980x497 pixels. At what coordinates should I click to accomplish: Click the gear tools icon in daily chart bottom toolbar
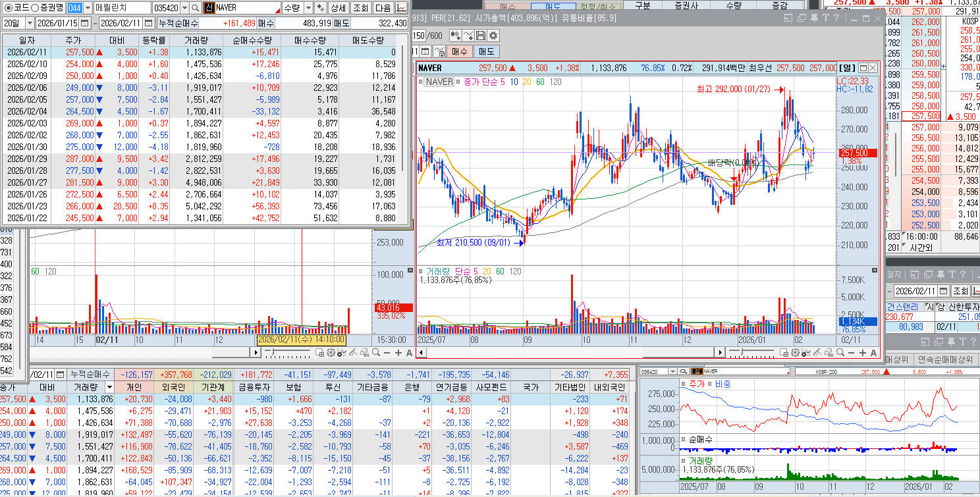click(795, 353)
